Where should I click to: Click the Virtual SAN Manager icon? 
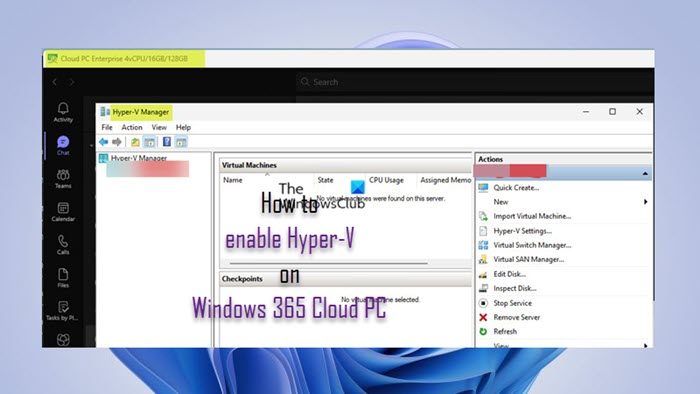pos(483,259)
